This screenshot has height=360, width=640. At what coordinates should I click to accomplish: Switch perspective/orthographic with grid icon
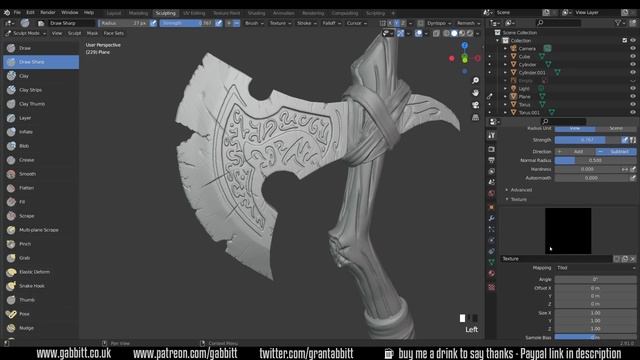476,118
